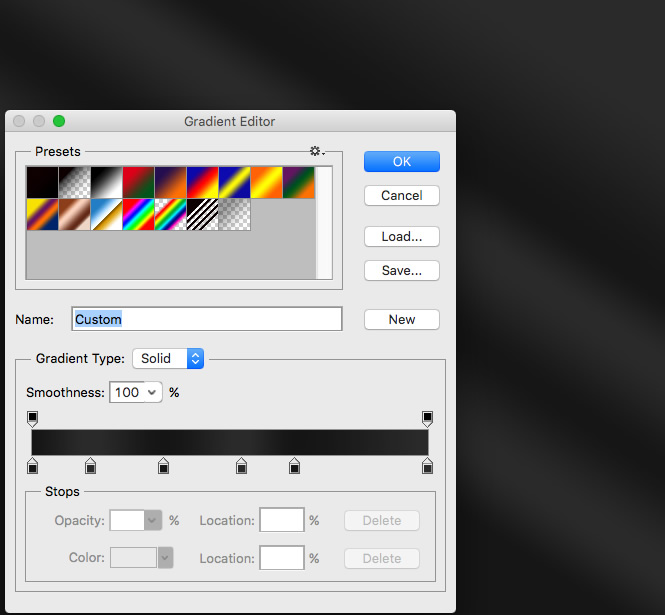Click the New button to add a preset
665x615 pixels.
[401, 319]
